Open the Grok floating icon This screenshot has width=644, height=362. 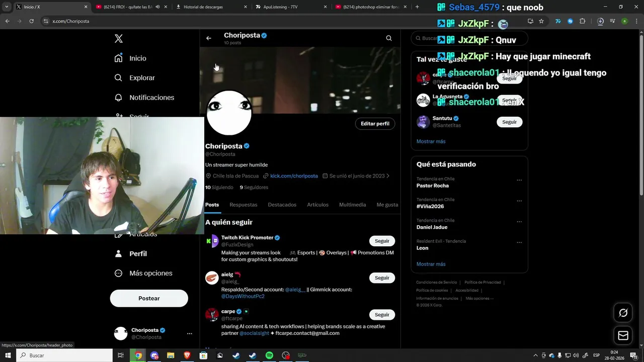[x=623, y=313]
